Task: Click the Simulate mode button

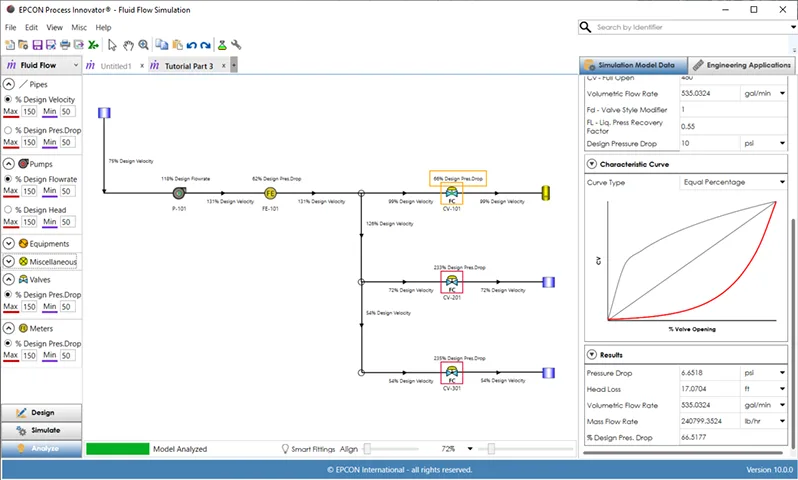Action: click(x=42, y=430)
